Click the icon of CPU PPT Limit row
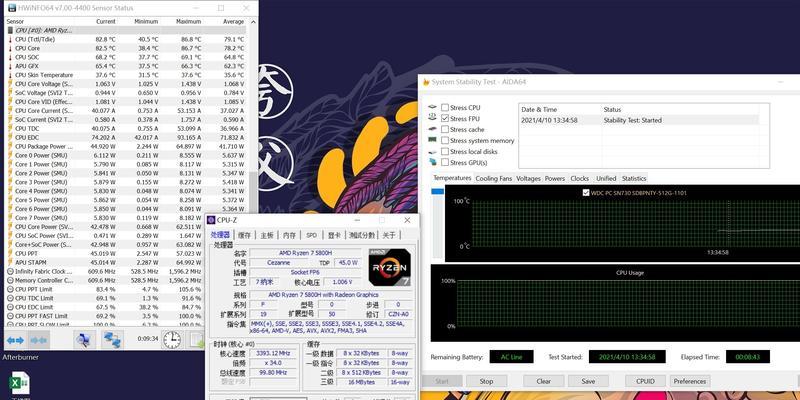 pyautogui.click(x=10, y=289)
